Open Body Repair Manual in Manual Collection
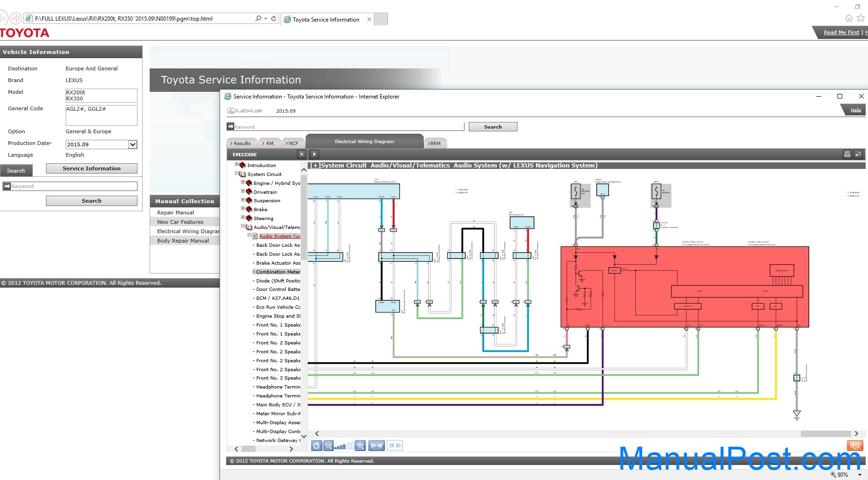This screenshot has width=868, height=480. pyautogui.click(x=183, y=241)
